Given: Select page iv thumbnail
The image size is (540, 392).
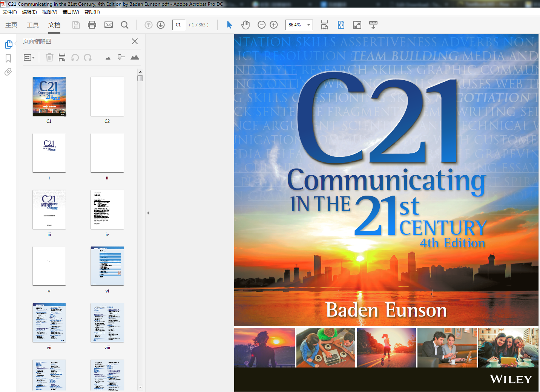Looking at the screenshot, I should [107, 210].
